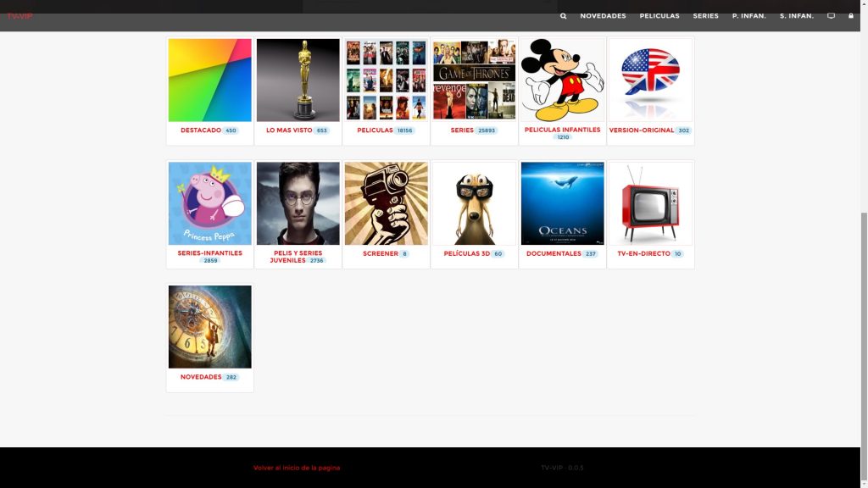Click P. INFAN. in the navigation bar
The image size is (868, 488).
pos(748,15)
